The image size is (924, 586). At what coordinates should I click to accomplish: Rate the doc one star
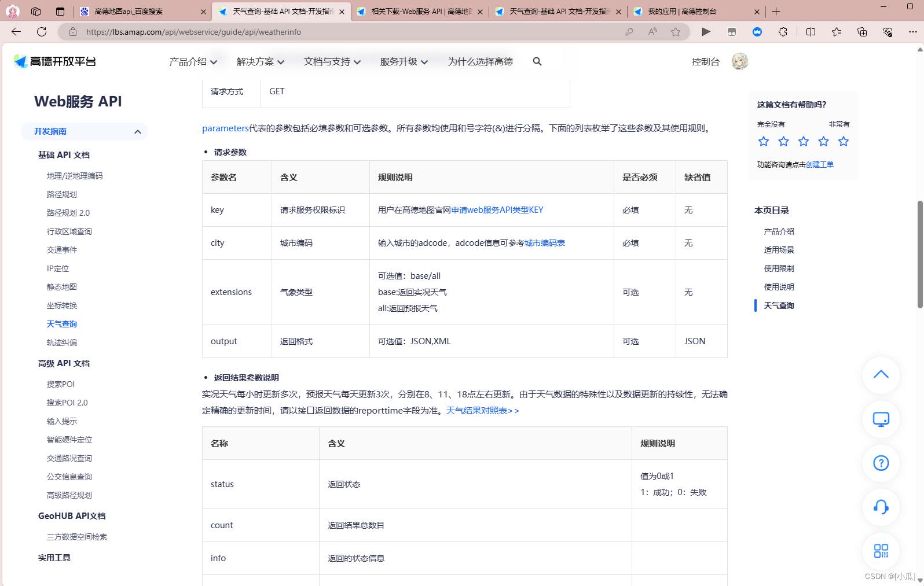point(764,141)
